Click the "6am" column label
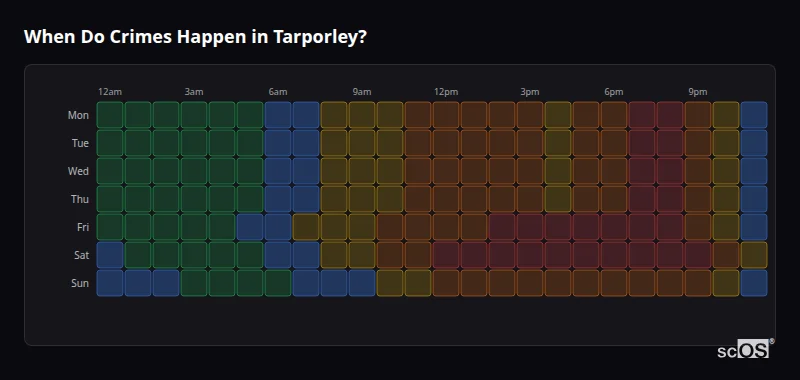Screen dimensions: 800x380 [278, 92]
